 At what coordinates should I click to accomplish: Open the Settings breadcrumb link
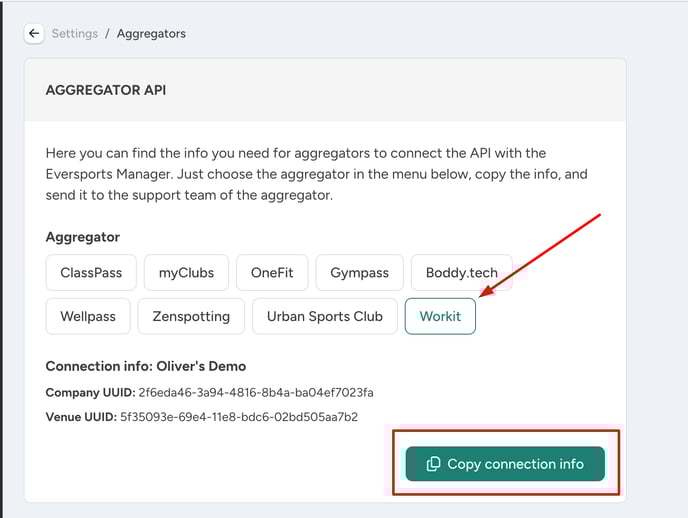pos(75,34)
